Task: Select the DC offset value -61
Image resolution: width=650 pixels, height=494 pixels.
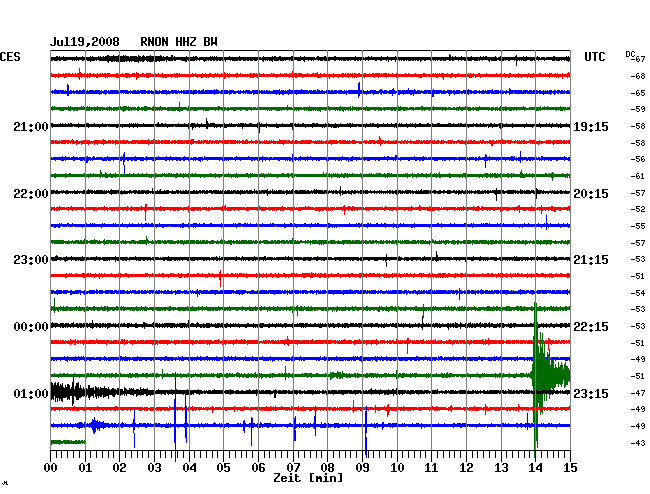Action: point(638,177)
